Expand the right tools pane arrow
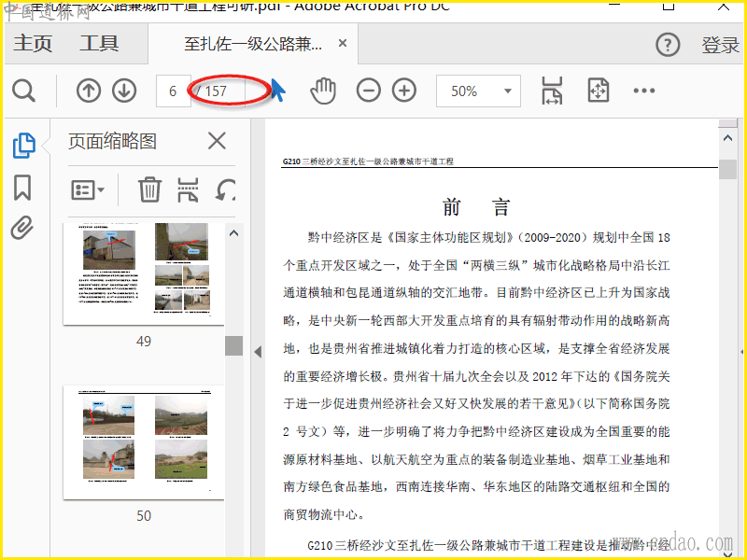Image resolution: width=747 pixels, height=560 pixels. [742, 352]
